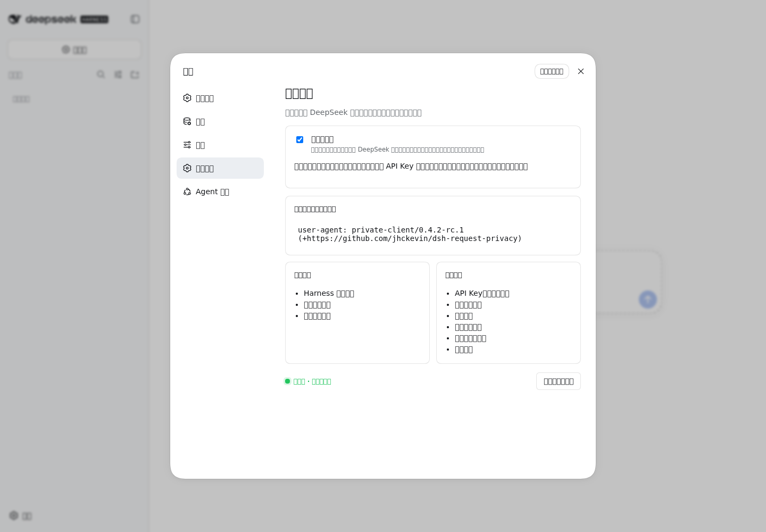Select the settings tab with sliders icon
The image size is (766, 532).
click(x=220, y=145)
